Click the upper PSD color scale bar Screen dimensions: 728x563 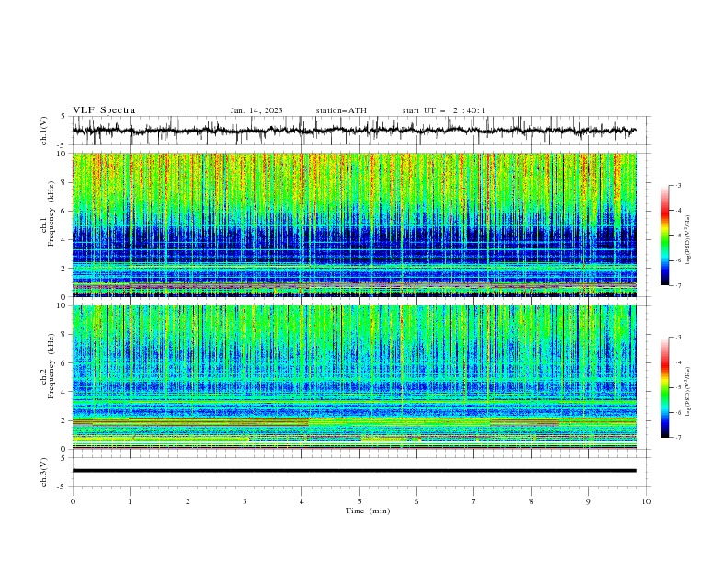pos(665,235)
